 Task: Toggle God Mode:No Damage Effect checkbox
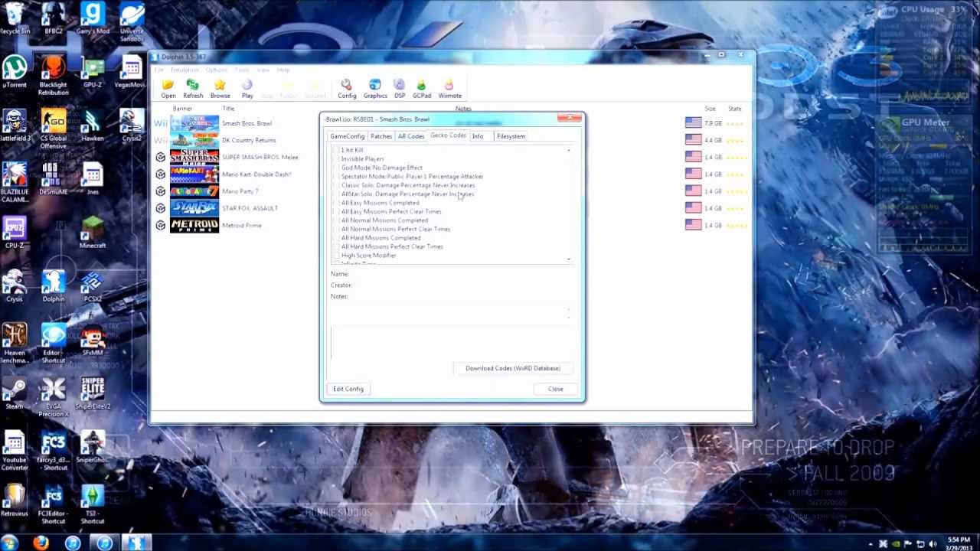point(335,168)
